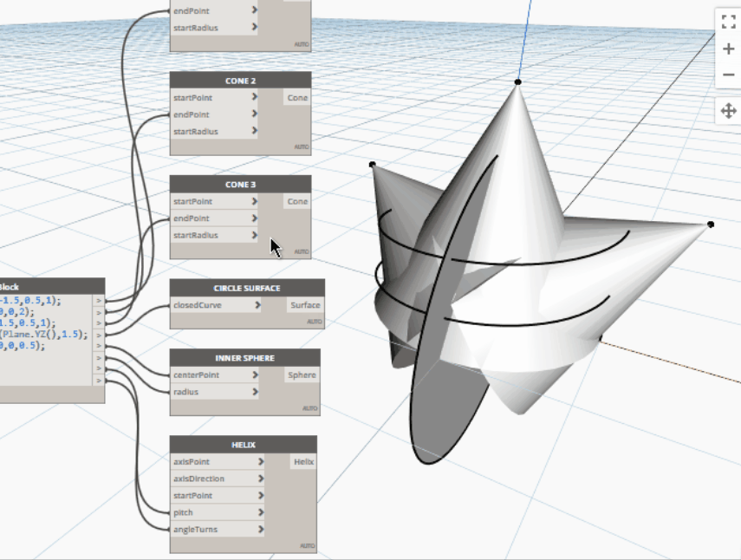This screenshot has height=560, width=741.
Task: Click the angleTurns input on HELIX
Action: [217, 530]
